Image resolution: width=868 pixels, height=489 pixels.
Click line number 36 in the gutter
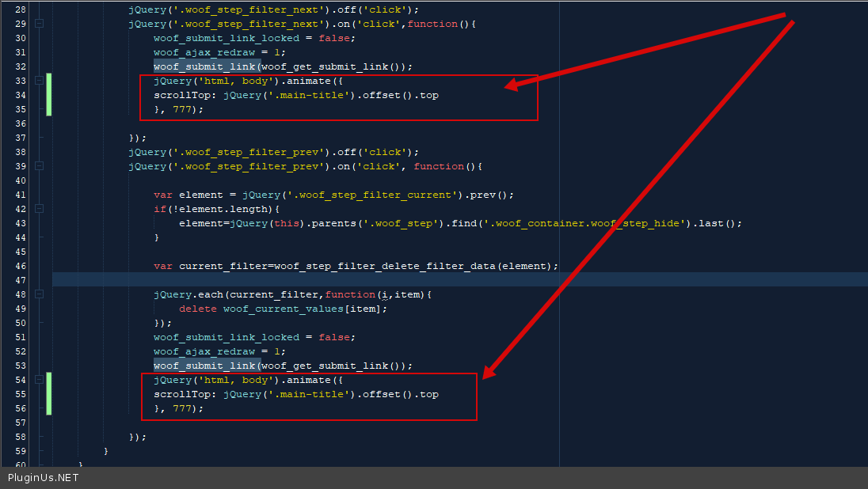pos(21,123)
